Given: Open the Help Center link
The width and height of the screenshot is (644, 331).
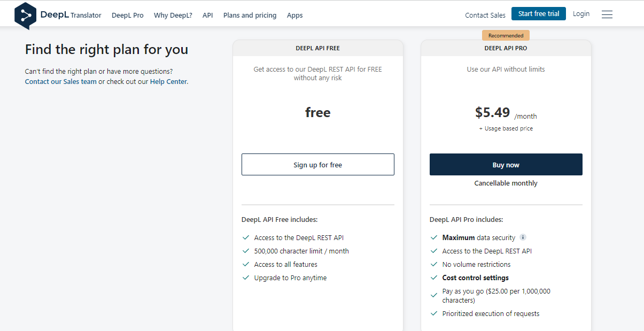Looking at the screenshot, I should [x=168, y=82].
